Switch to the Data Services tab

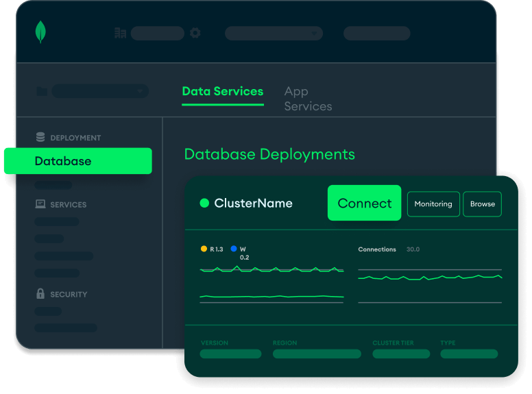point(222,91)
